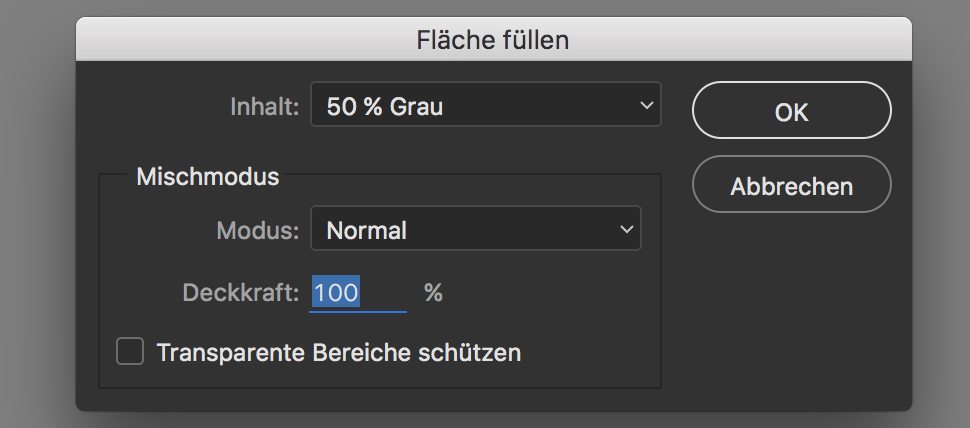This screenshot has height=428, width=970.
Task: Confirm the fill with the OK button
Action: pos(792,110)
